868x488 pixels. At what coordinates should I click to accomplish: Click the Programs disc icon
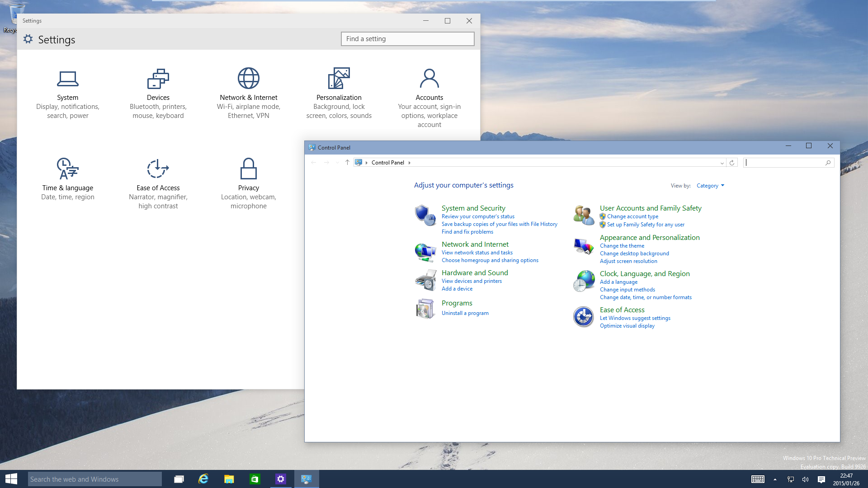[x=425, y=309]
